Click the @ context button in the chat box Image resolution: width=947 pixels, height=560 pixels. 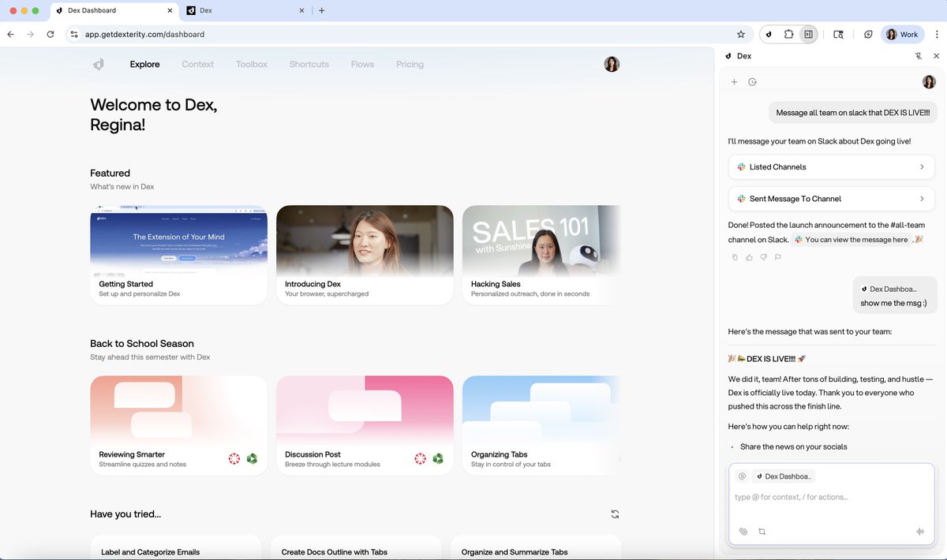[742, 476]
